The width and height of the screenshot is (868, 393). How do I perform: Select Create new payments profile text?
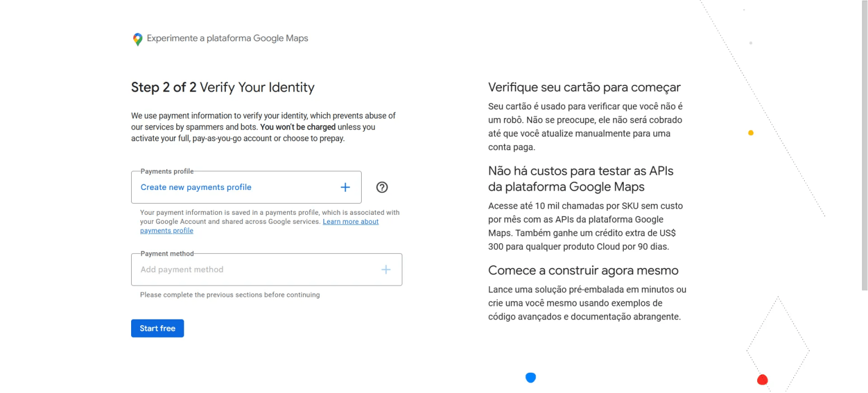[196, 187]
